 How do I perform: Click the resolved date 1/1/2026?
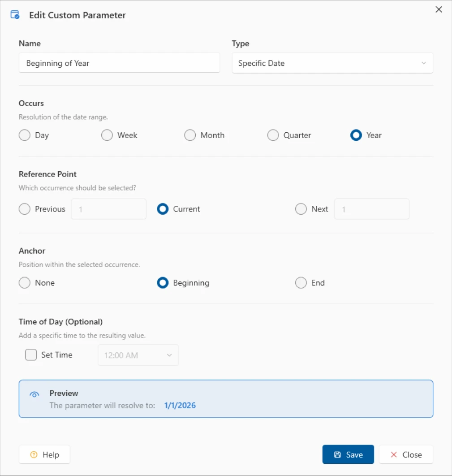[x=180, y=405]
